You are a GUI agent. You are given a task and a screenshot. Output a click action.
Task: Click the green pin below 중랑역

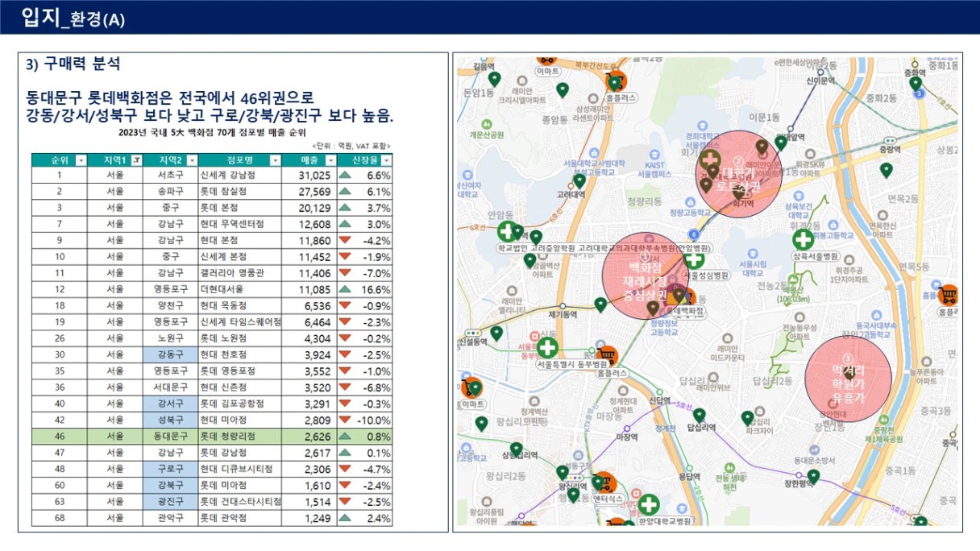click(x=887, y=170)
